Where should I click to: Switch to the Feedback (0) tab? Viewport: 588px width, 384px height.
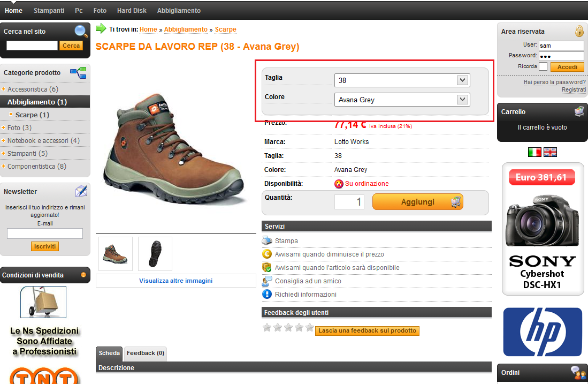pos(146,353)
